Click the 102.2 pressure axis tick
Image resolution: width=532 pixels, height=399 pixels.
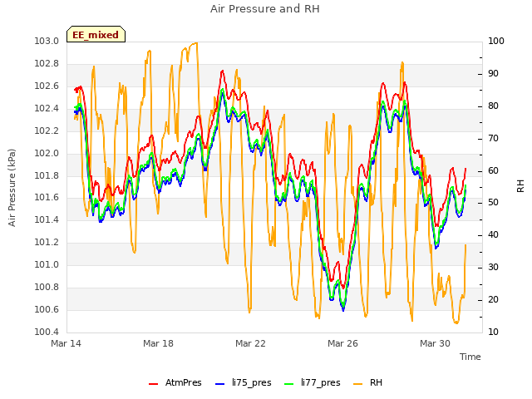tap(47, 131)
